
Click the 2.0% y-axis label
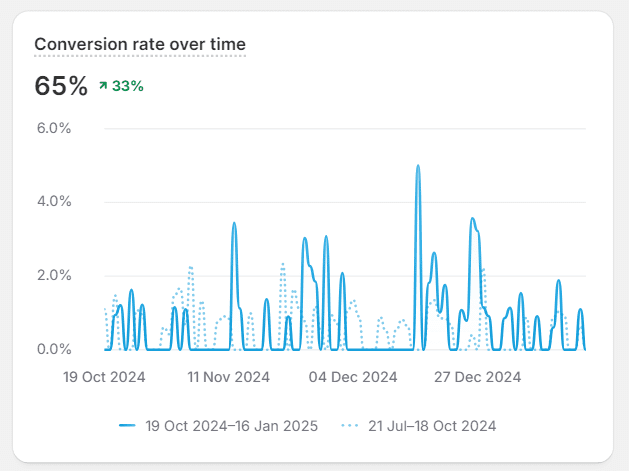(x=53, y=275)
